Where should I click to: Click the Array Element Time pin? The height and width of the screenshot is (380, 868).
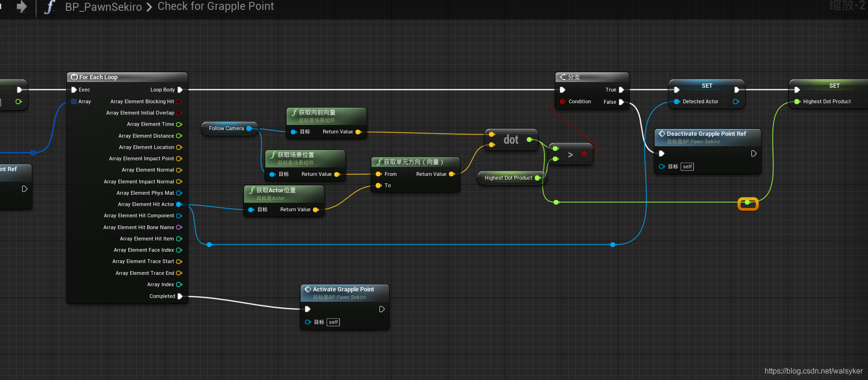coord(179,124)
